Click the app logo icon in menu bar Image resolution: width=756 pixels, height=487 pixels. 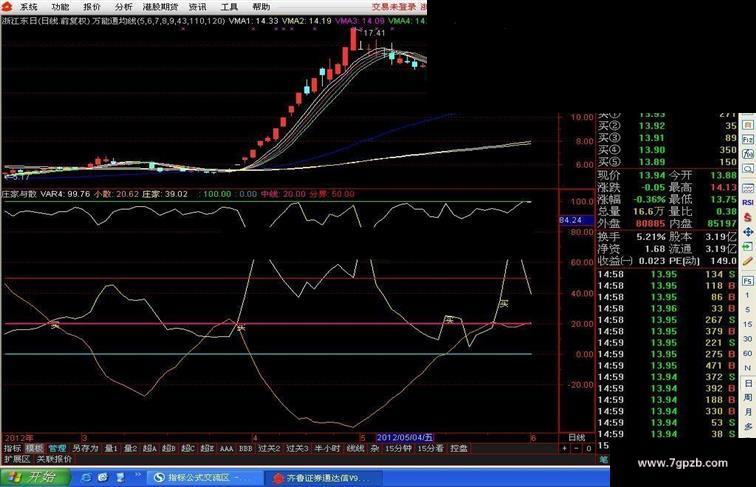coord(6,6)
